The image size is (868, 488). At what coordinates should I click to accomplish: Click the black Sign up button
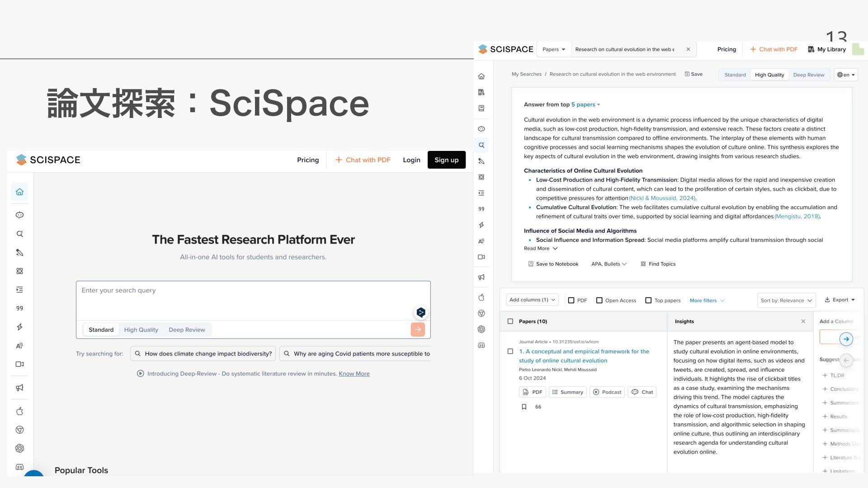[446, 160]
